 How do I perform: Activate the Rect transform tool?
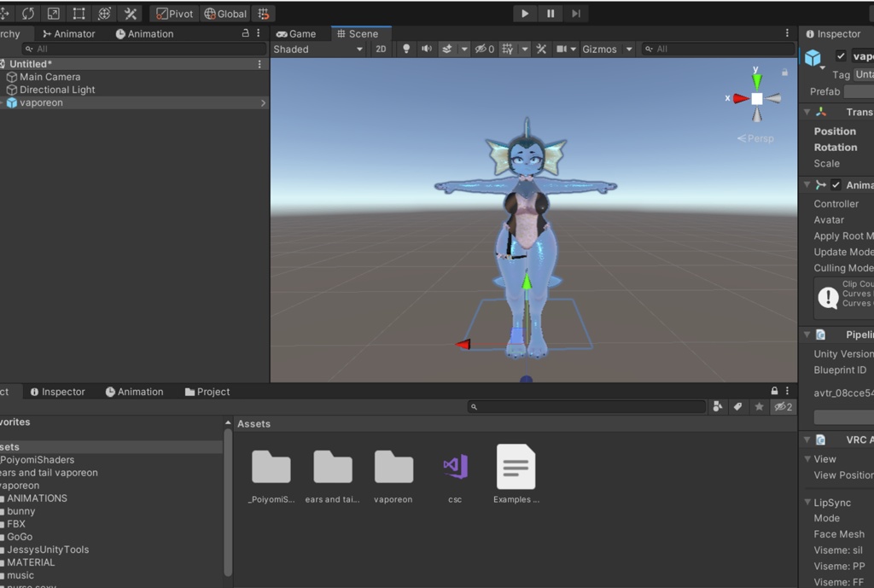click(x=78, y=14)
